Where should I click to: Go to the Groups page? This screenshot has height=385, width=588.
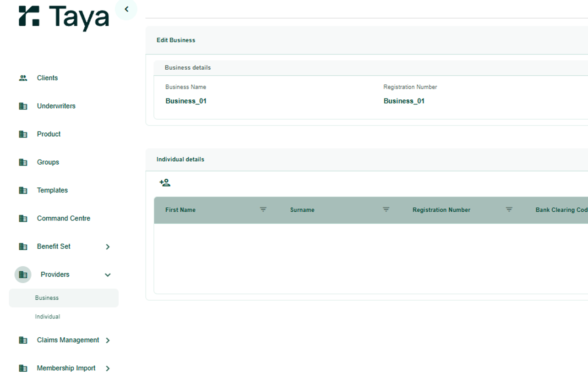[48, 162]
